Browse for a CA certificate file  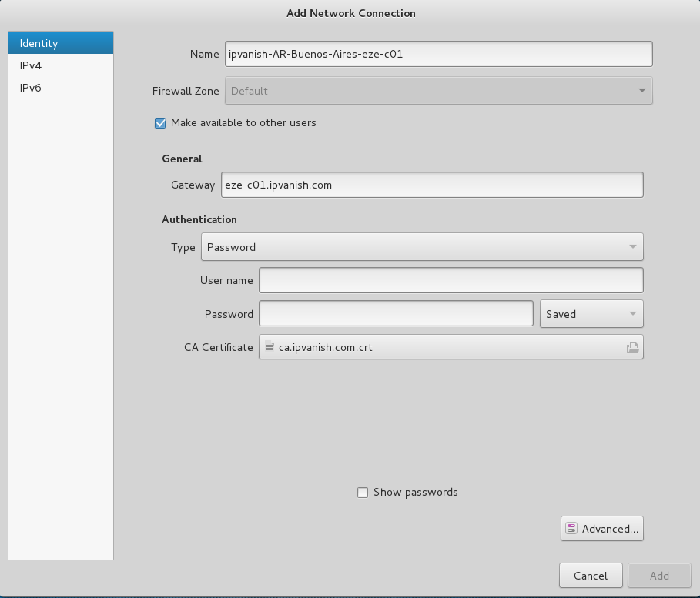[632, 347]
